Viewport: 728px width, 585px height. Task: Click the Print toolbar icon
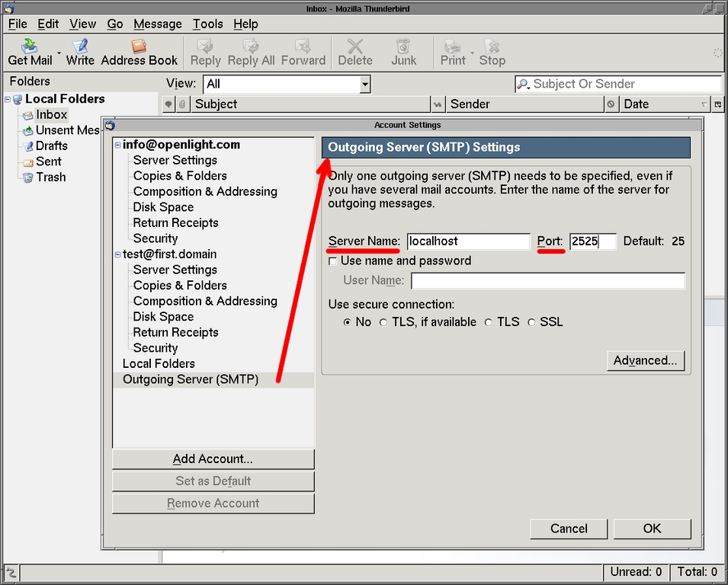click(x=453, y=47)
